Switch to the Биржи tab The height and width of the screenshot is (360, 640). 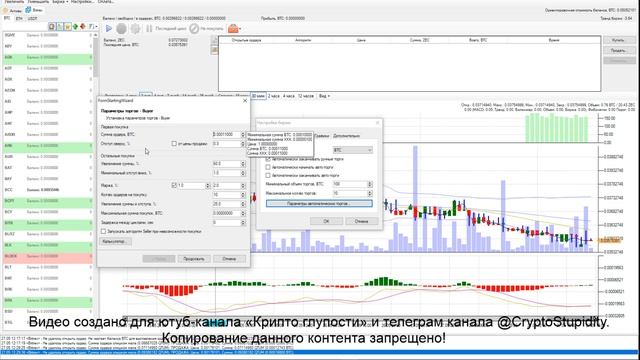pos(34,10)
